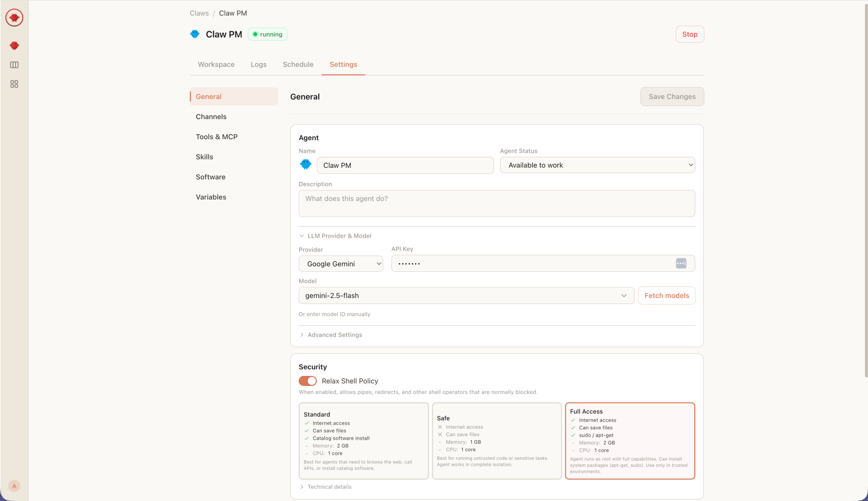Click the Description text area
Viewport: 868px width, 501px height.
[497, 204]
